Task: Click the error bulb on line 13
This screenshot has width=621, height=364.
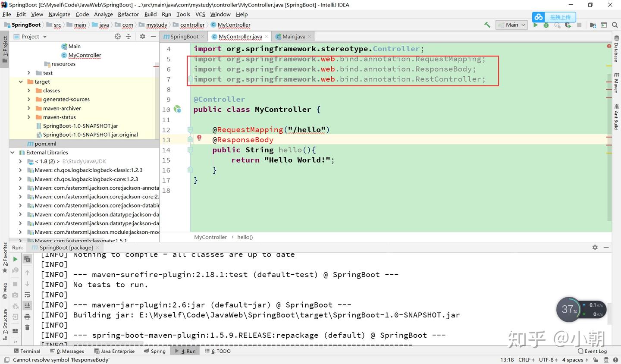Action: tap(199, 138)
